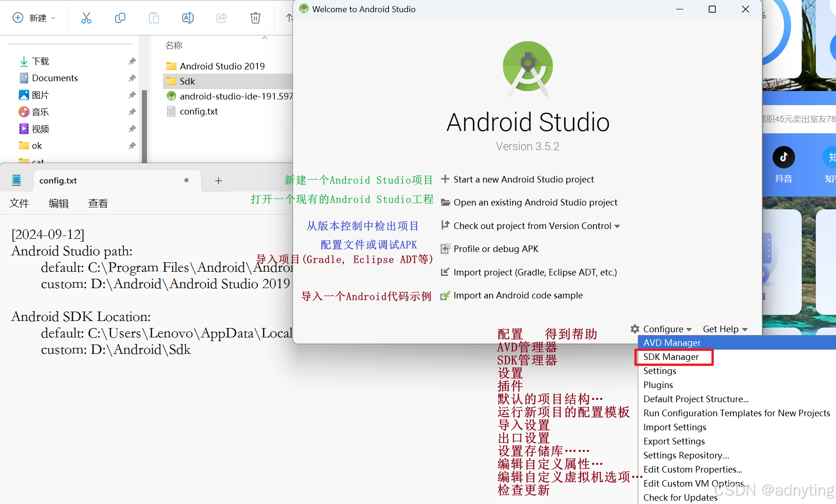Click the plus icon beside Start new project

pos(445,179)
